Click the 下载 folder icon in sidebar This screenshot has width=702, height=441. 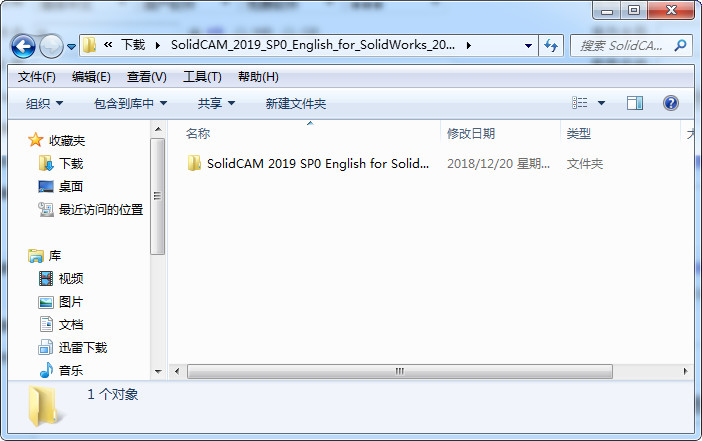[x=46, y=163]
